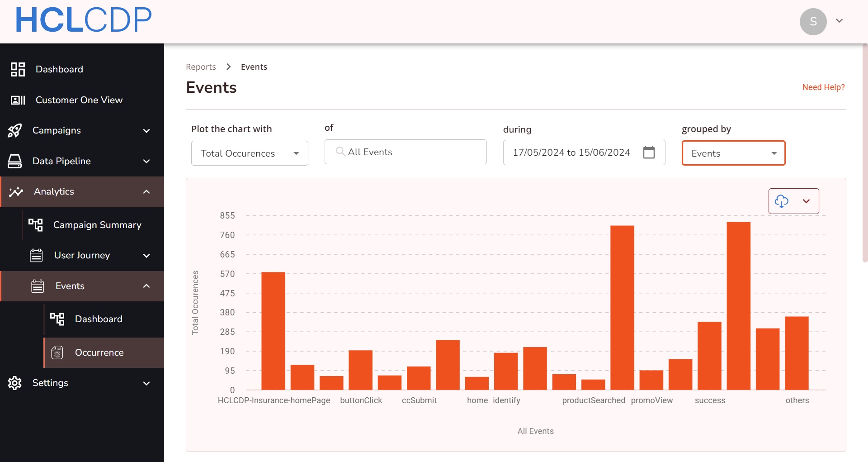Screen dimensions: 868x462
Task: Select the Occurrence submenu item
Action: point(99,352)
